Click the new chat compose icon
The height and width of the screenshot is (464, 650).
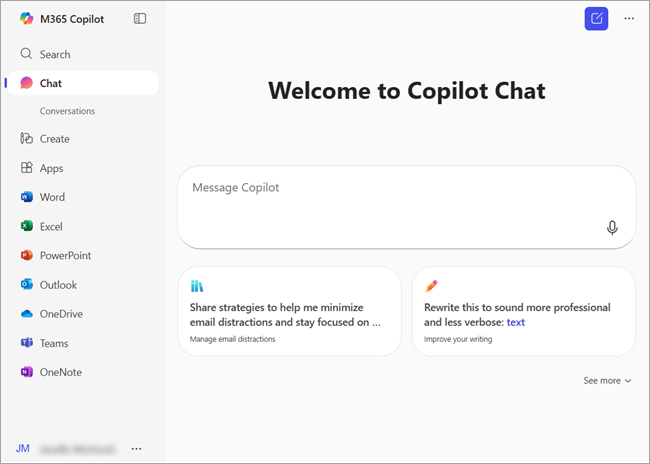click(596, 18)
